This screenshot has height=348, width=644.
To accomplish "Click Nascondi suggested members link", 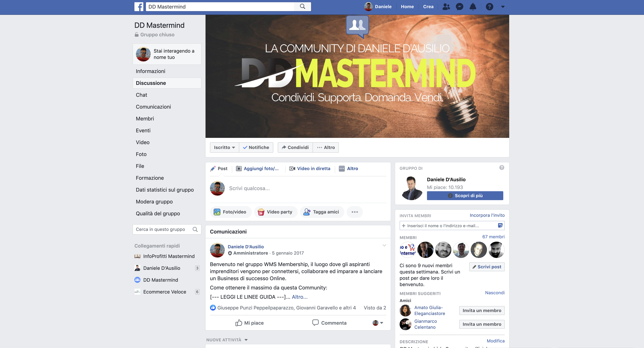I will [495, 293].
